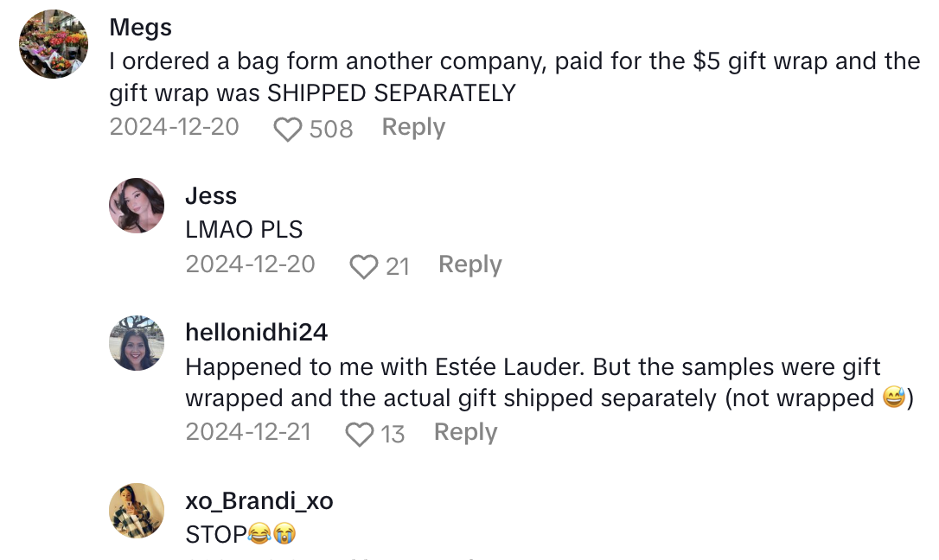Open Megs' profile picture
The image size is (939, 560).
(x=54, y=44)
